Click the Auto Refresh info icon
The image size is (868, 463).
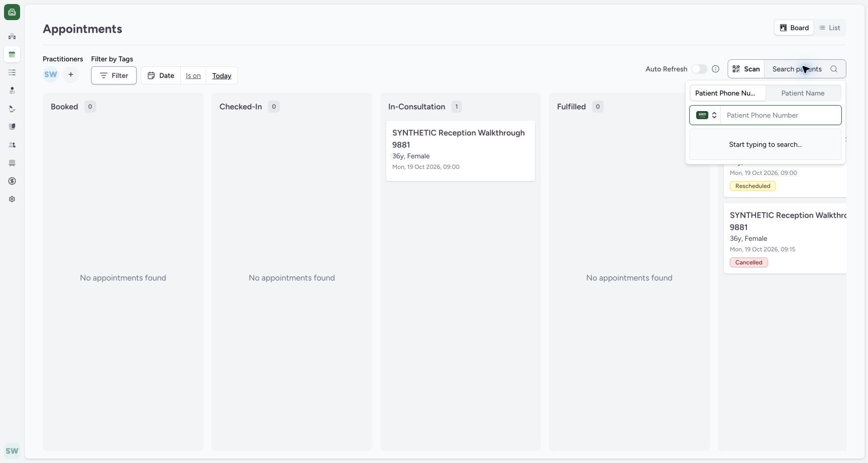(x=715, y=69)
